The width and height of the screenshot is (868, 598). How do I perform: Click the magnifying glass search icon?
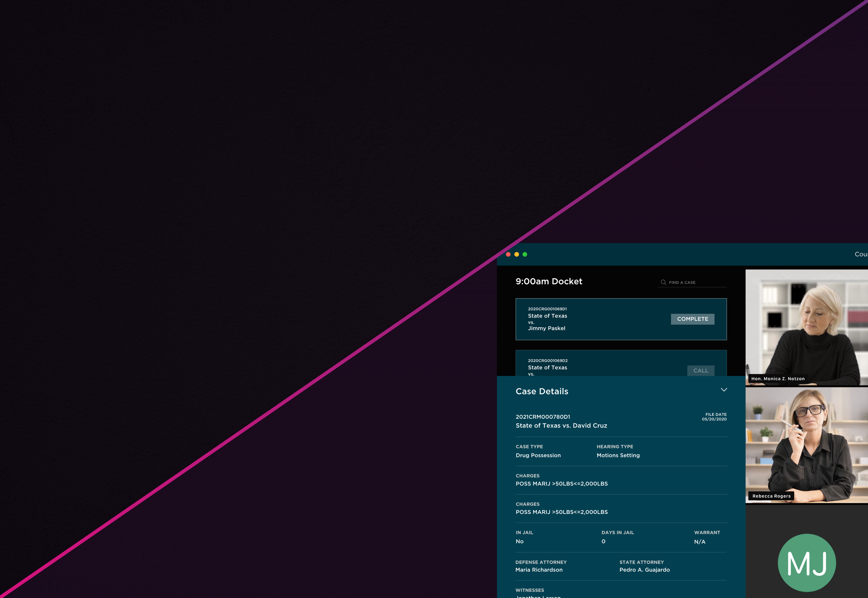click(x=663, y=282)
